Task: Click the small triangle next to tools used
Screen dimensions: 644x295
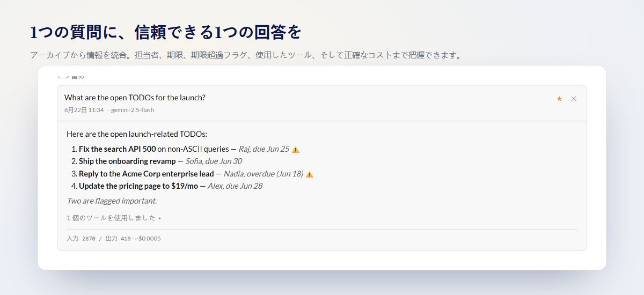Action: [159, 218]
